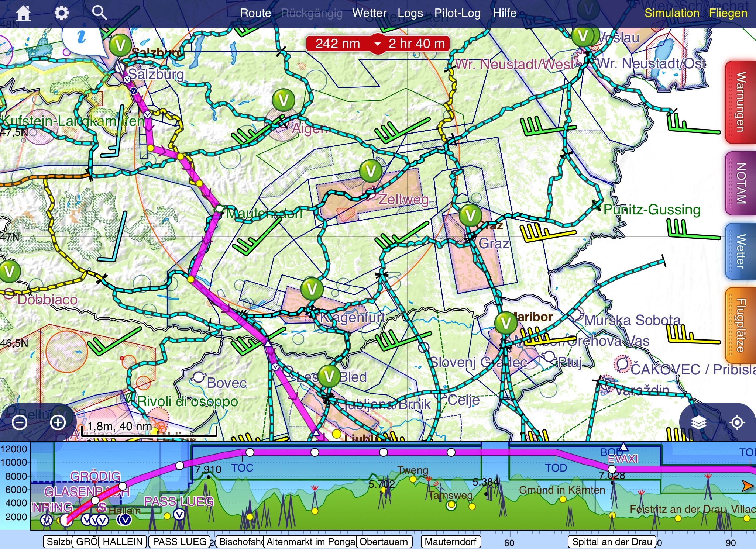Tap the Celje airfield label
Viewport: 756px width, 549px height.
point(464,400)
